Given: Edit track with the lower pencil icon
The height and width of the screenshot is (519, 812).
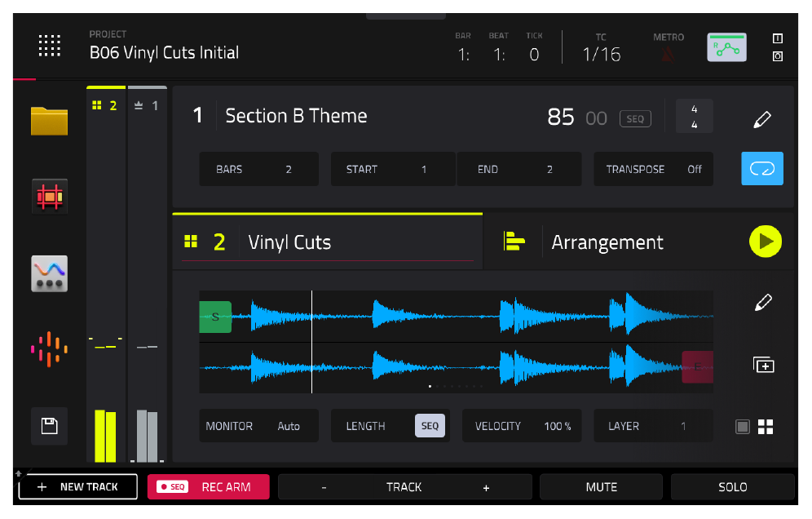Looking at the screenshot, I should click(763, 302).
